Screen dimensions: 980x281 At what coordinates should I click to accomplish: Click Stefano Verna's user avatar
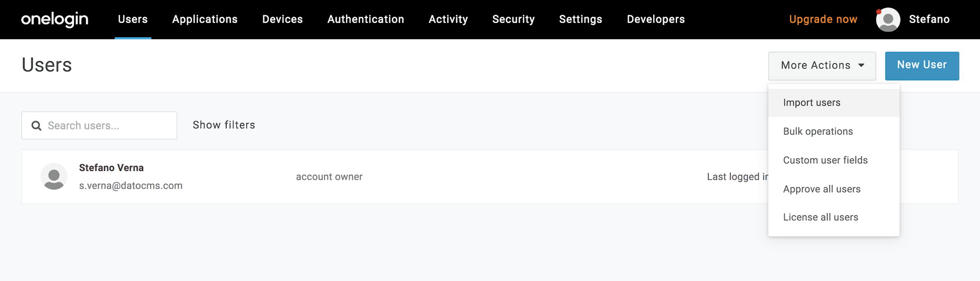coord(54,176)
